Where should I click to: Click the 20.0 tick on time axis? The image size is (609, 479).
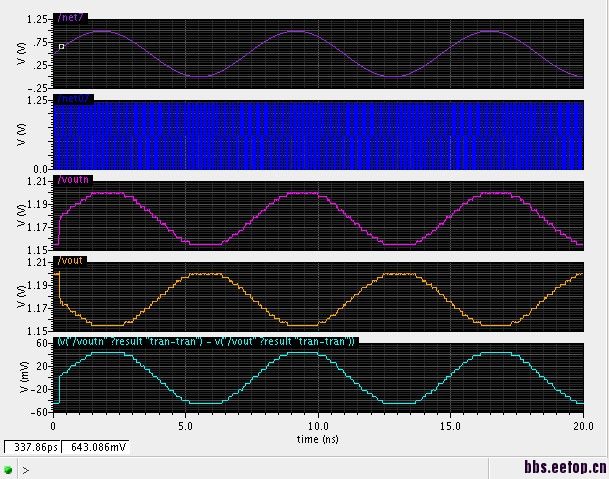pos(583,426)
